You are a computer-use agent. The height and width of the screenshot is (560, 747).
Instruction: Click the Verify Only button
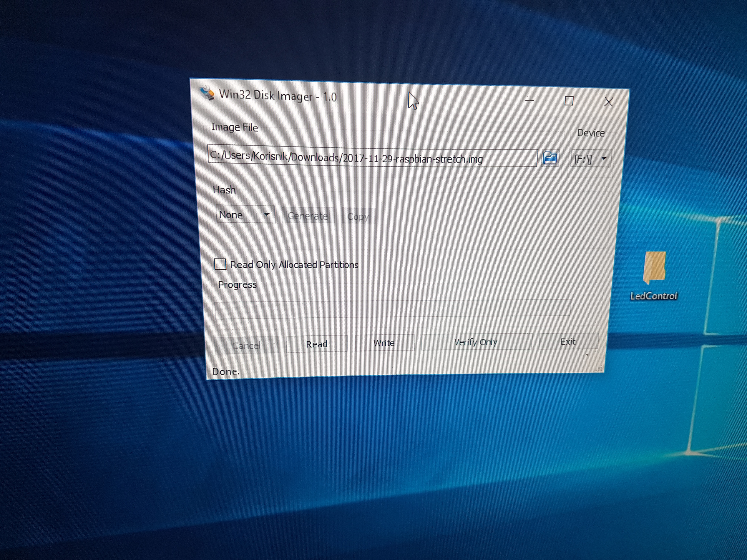pos(476,342)
